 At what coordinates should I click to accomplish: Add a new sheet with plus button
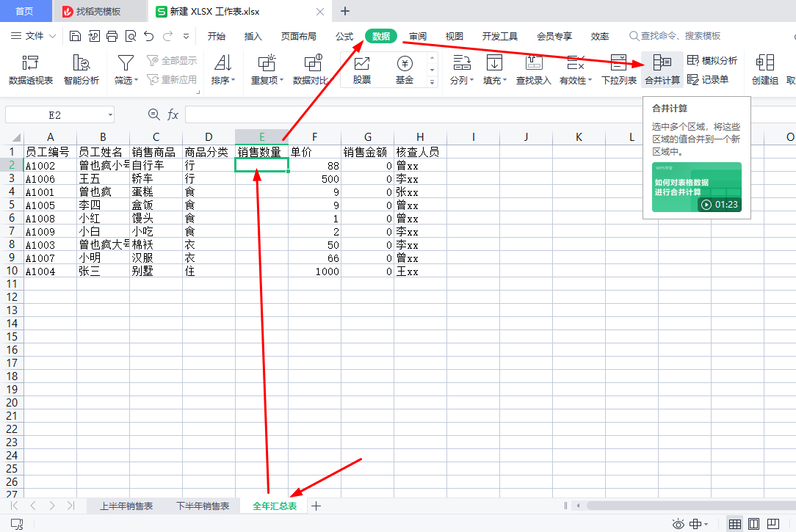316,506
